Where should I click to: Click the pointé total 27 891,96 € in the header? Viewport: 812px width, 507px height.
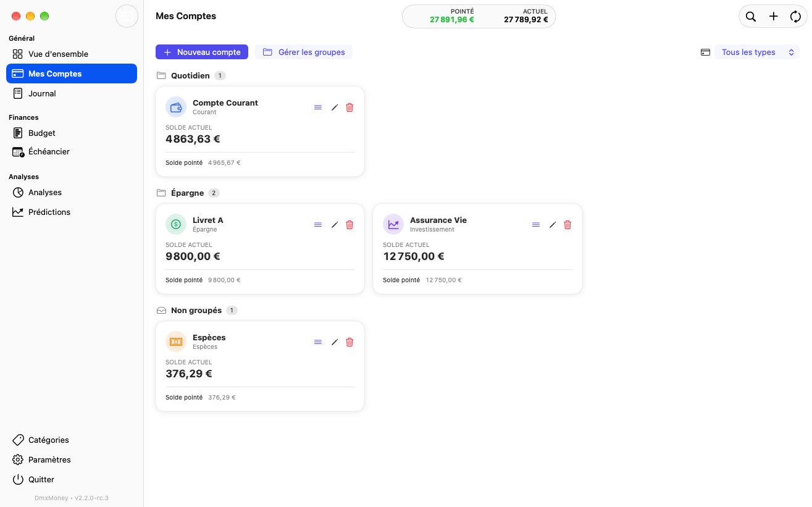click(x=452, y=20)
